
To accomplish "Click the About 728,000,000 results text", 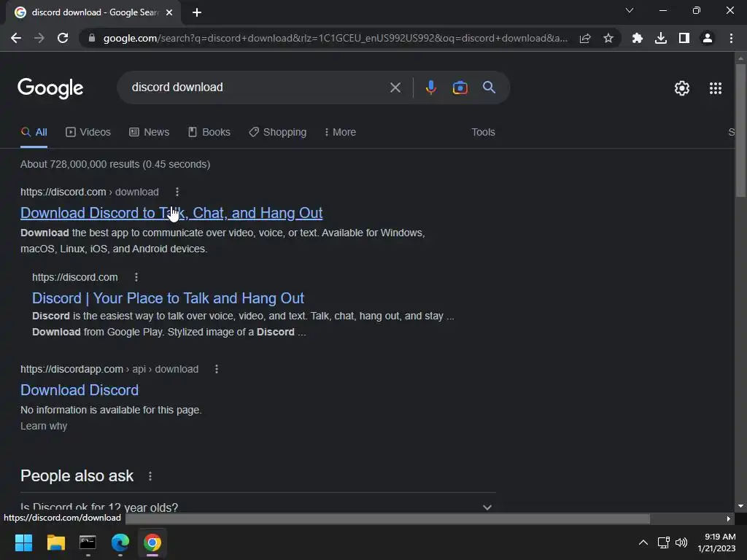I will 115,164.
